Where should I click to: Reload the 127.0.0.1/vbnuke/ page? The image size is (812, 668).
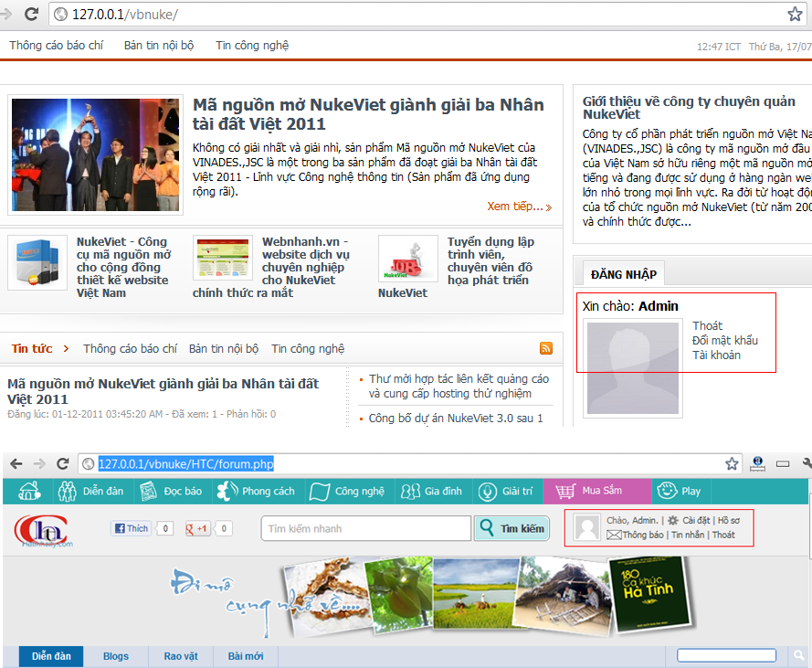tap(32, 14)
